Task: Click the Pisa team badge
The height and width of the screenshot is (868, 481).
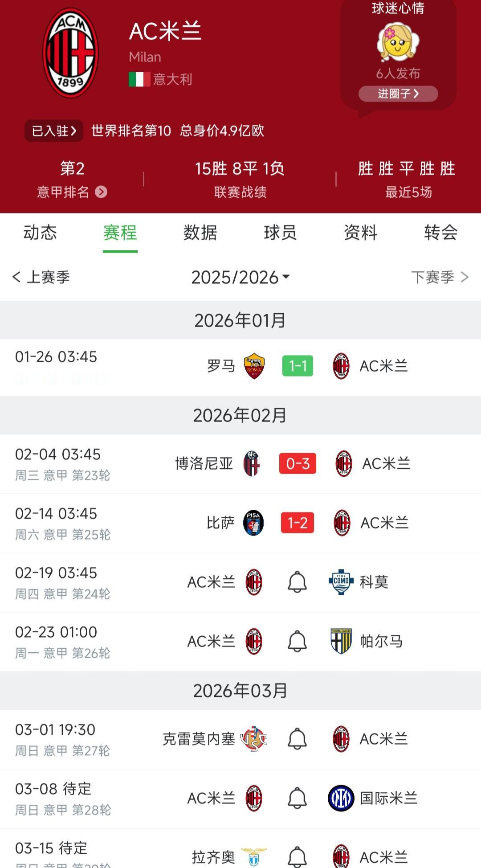Action: (x=253, y=523)
